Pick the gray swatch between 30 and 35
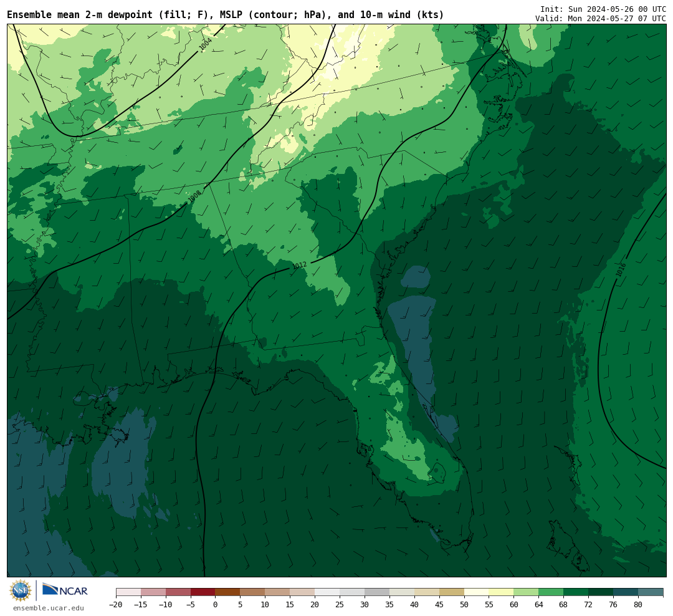The width and height of the screenshot is (673, 616). (x=377, y=592)
